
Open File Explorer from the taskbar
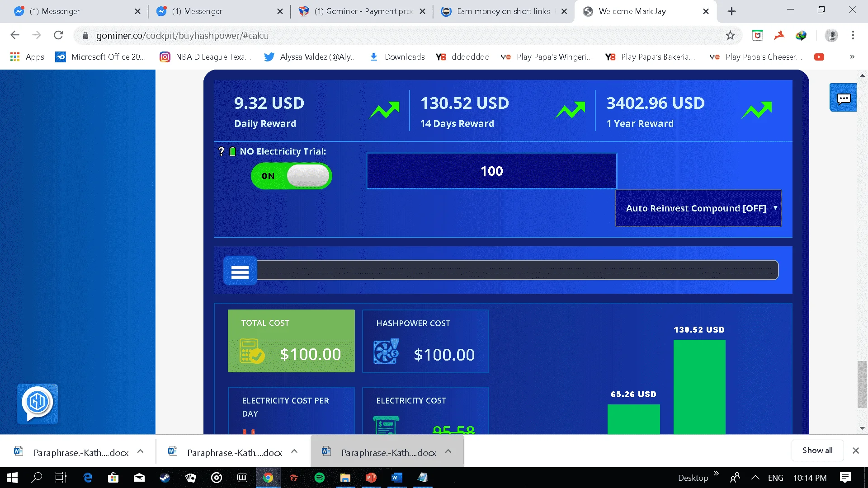point(345,478)
